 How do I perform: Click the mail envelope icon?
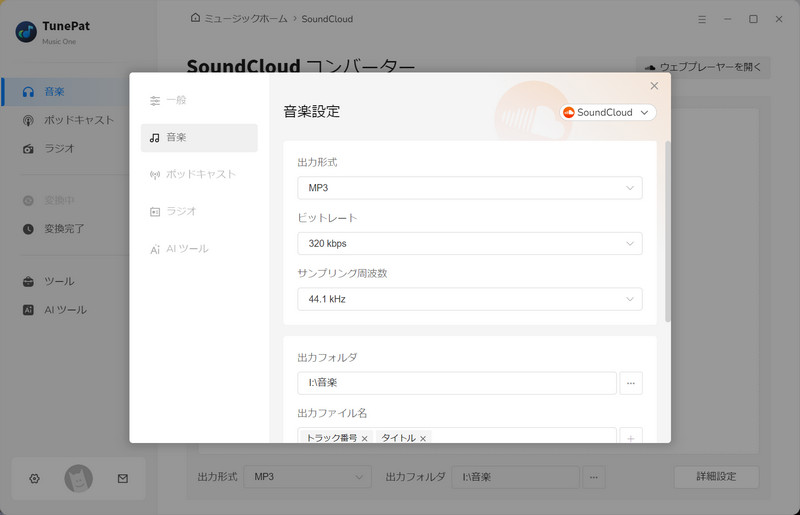click(x=122, y=478)
